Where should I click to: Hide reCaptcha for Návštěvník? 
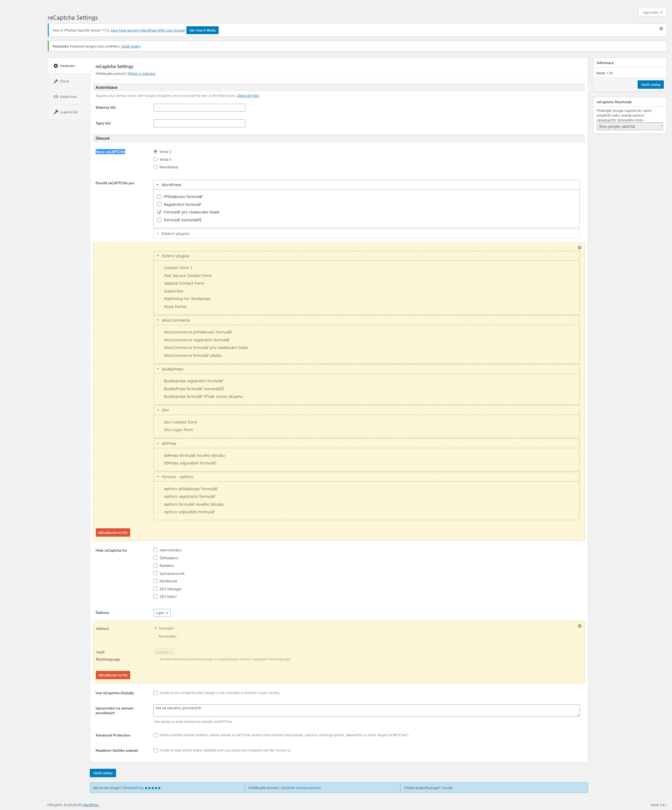click(x=155, y=581)
